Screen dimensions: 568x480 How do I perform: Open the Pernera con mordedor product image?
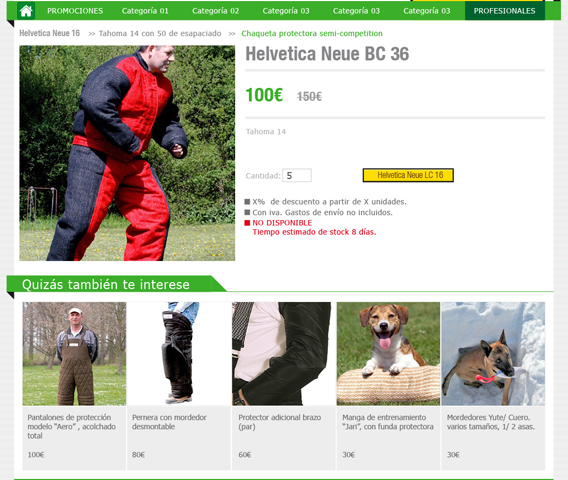pos(179,354)
